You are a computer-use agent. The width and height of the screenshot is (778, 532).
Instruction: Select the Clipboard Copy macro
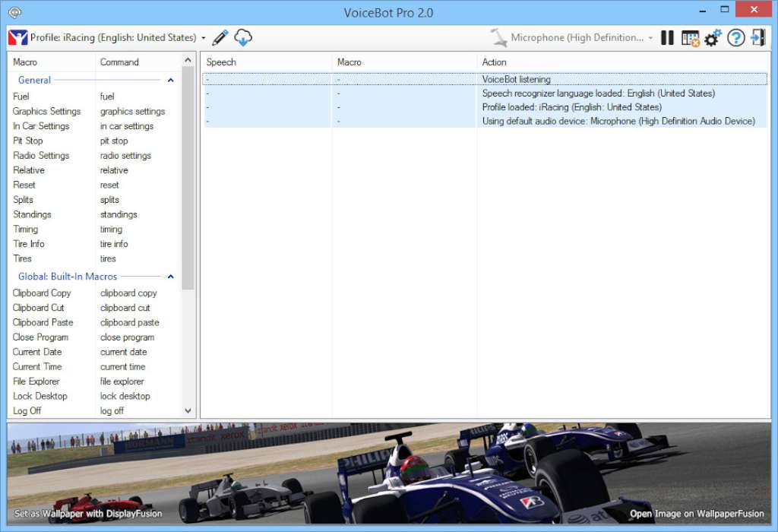(x=43, y=293)
